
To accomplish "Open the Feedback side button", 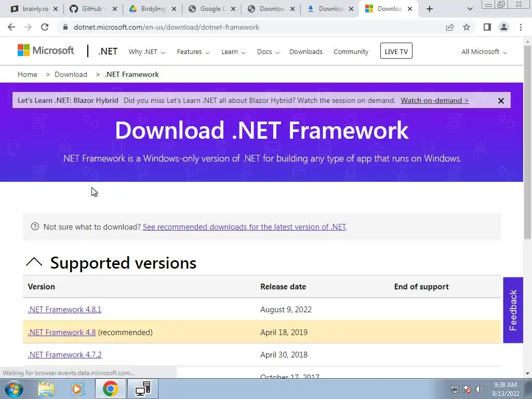I will [513, 310].
